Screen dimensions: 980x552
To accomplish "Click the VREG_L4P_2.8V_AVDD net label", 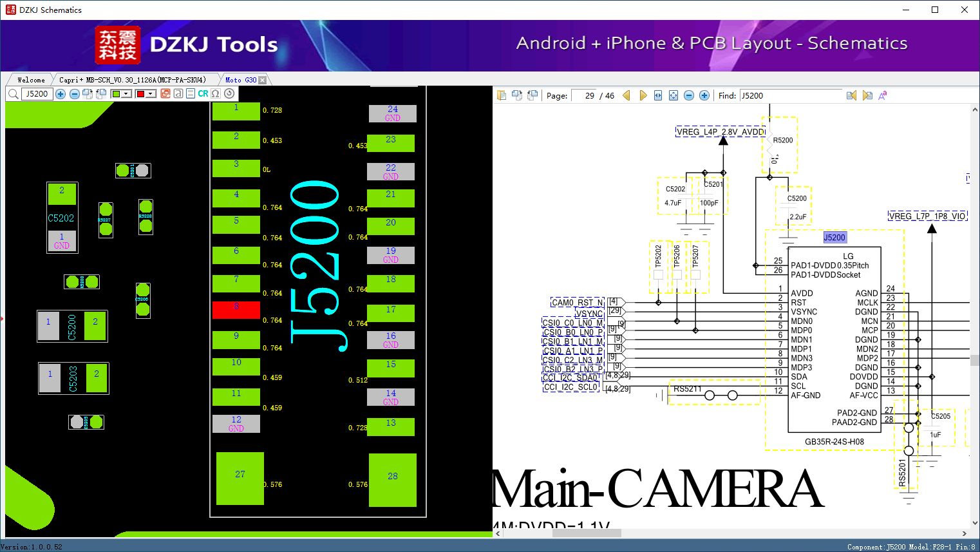I will (720, 132).
